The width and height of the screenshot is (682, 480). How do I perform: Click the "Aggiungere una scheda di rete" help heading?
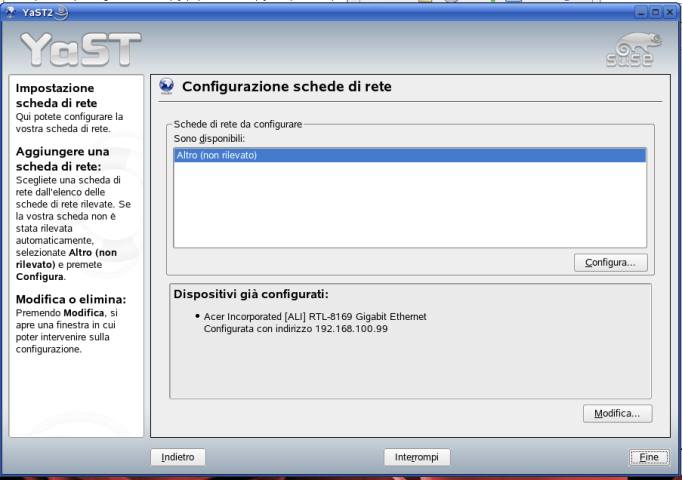(62, 159)
